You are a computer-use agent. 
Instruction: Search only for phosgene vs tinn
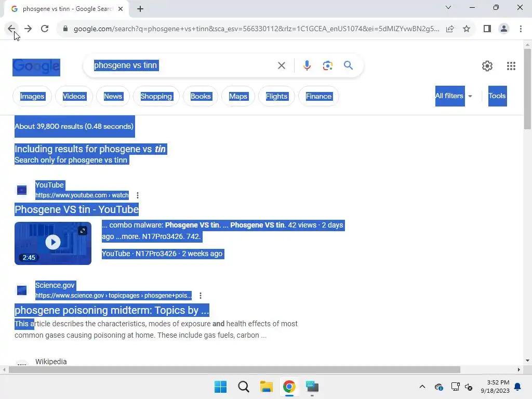coord(71,160)
